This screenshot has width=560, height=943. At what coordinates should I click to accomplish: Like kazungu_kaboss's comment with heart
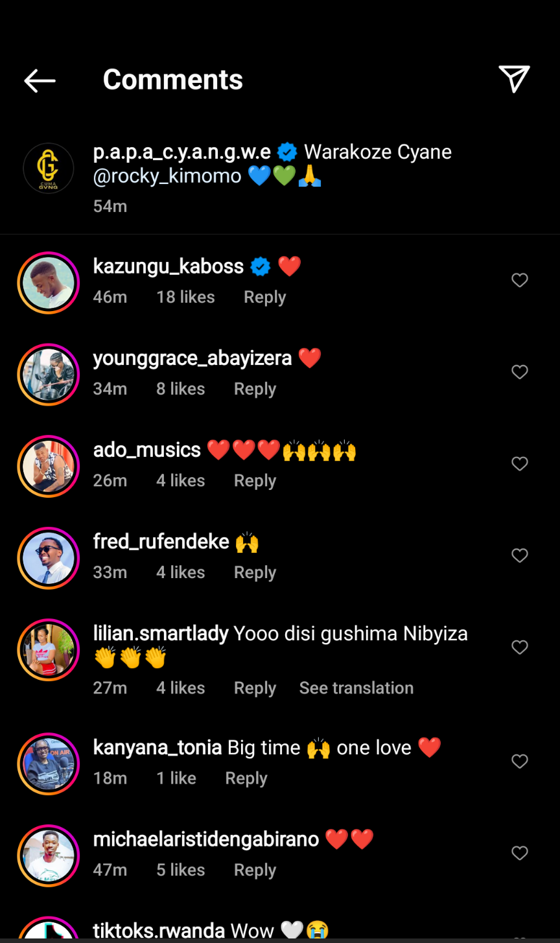click(520, 280)
